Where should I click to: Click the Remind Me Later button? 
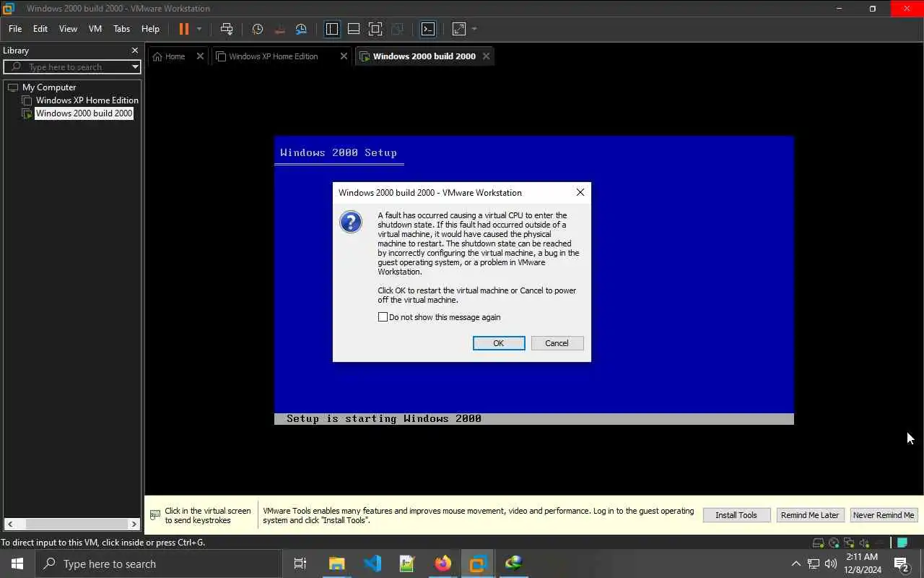[809, 515]
